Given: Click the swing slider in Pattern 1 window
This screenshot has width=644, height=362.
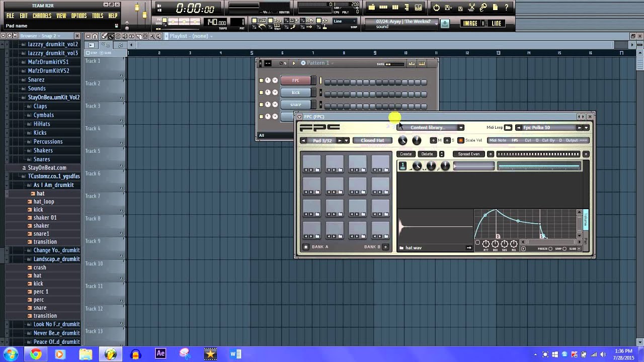Looking at the screenshot, I should [x=394, y=64].
